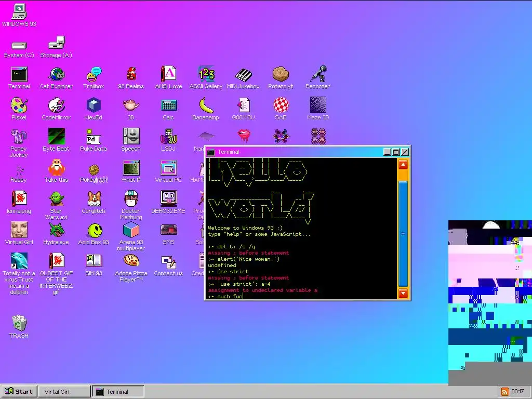Click the Start button
This screenshot has width=532, height=399.
pos(19,392)
